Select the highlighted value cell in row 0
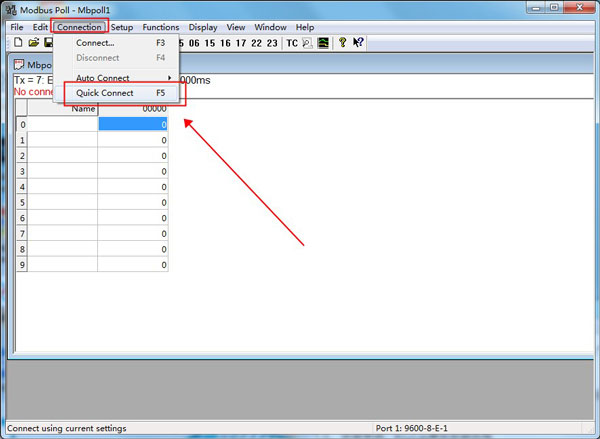 point(133,125)
